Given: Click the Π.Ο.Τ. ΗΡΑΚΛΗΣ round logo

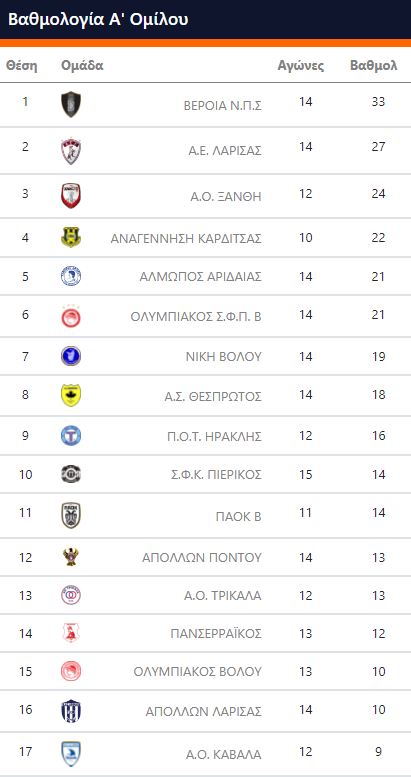Looking at the screenshot, I should (71, 436).
